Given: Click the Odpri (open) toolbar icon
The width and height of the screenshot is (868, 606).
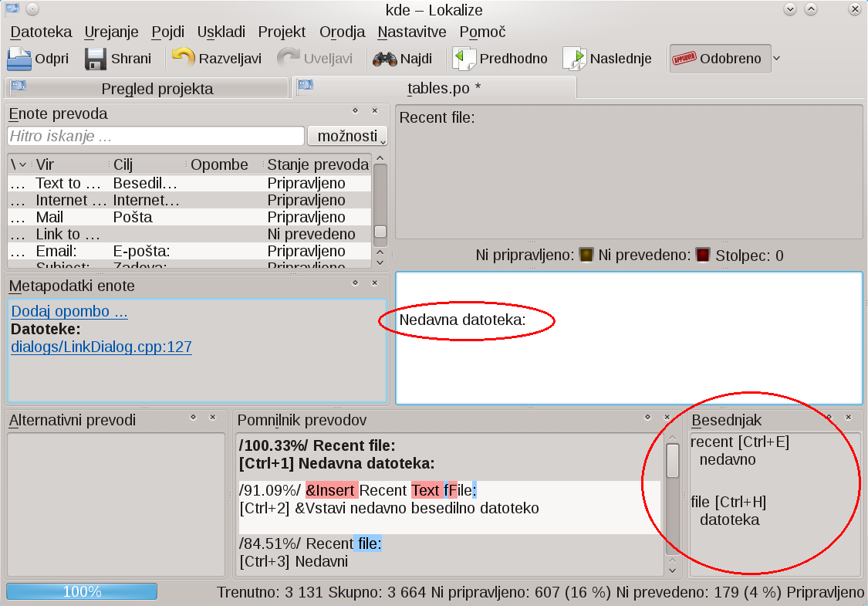Looking at the screenshot, I should point(19,59).
